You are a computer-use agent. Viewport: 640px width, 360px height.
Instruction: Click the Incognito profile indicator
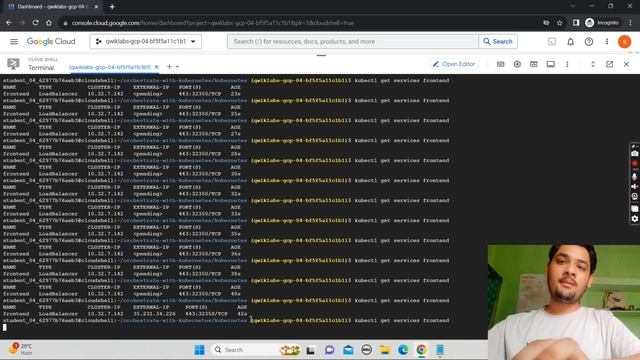click(x=602, y=23)
